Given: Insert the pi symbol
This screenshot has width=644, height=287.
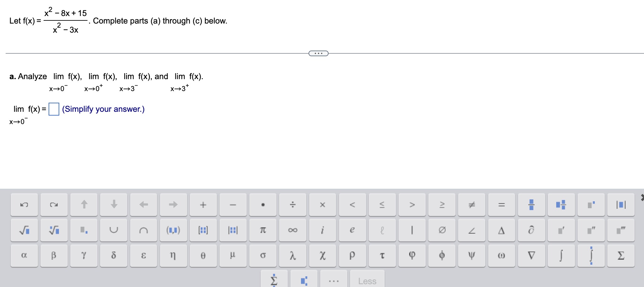Looking at the screenshot, I should (x=263, y=230).
